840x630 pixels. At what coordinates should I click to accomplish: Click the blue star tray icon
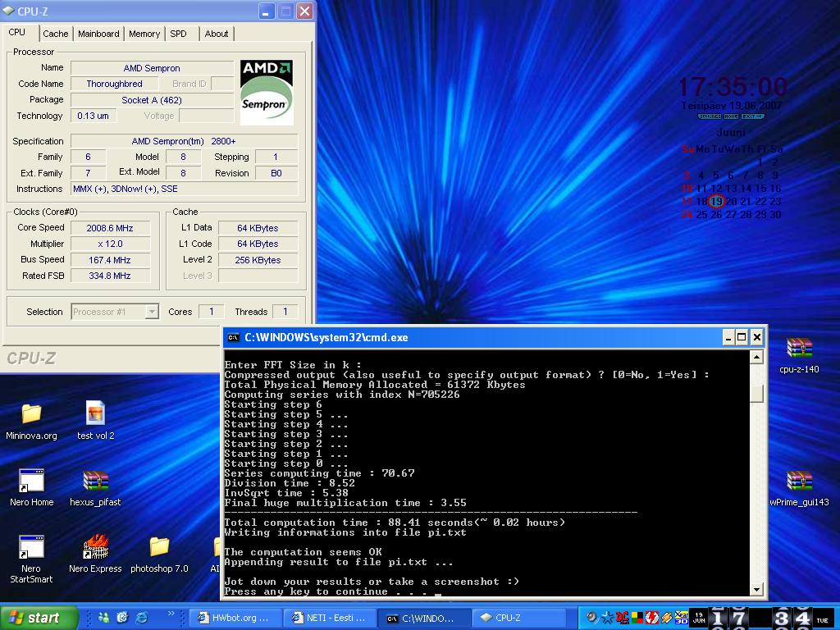click(608, 618)
